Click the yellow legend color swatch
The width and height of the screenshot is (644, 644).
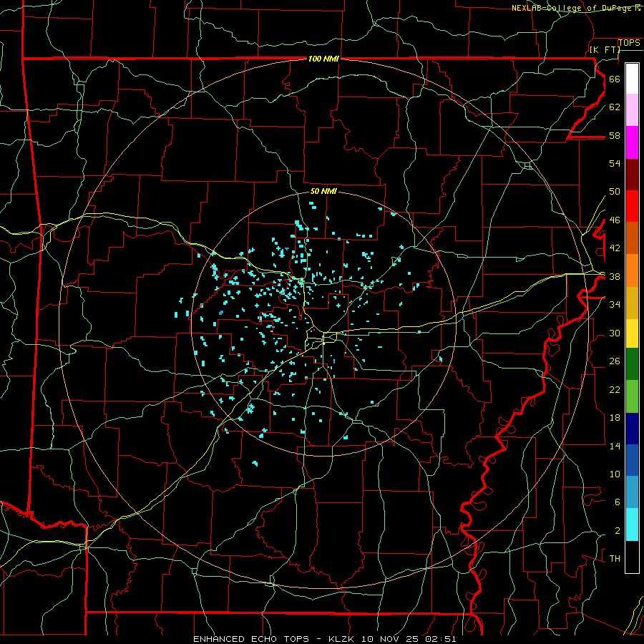(632, 333)
